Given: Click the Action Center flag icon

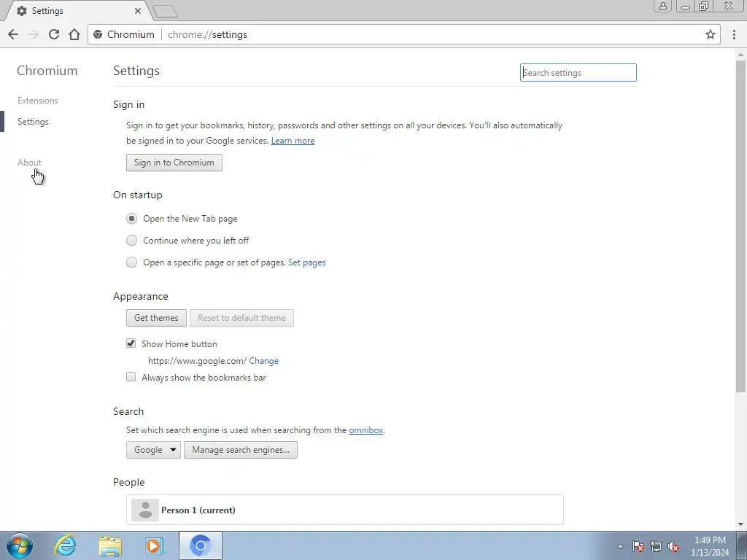Looking at the screenshot, I should click(638, 546).
